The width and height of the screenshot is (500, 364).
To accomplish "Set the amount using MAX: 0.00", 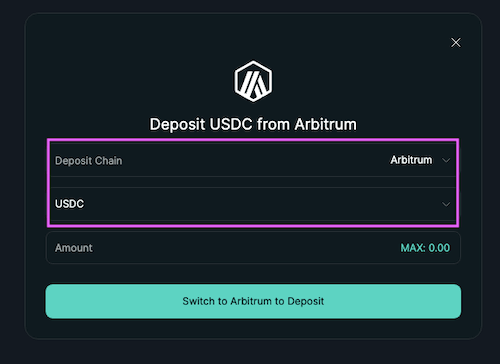I will click(425, 248).
